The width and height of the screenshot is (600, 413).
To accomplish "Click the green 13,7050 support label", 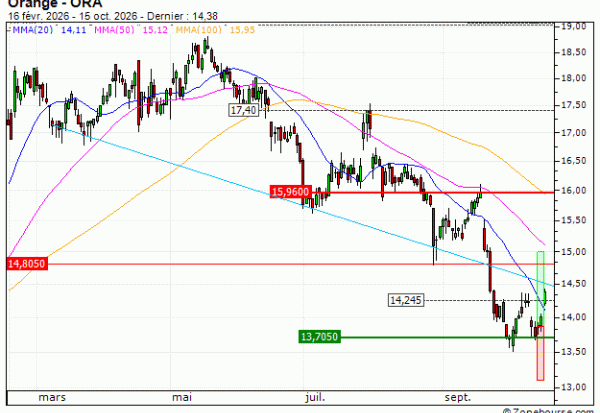I will 320,337.
